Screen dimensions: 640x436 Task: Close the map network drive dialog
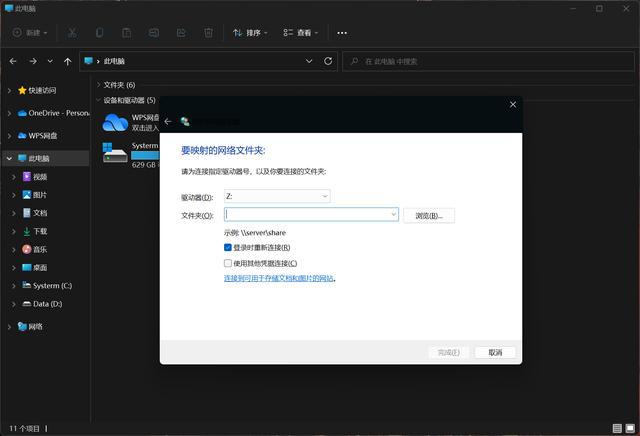[513, 105]
